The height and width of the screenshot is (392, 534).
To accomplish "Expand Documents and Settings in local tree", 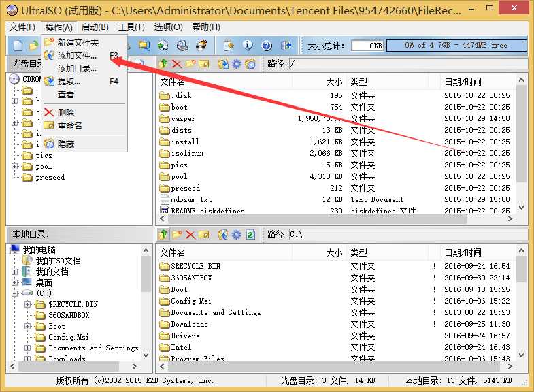I will point(28,348).
